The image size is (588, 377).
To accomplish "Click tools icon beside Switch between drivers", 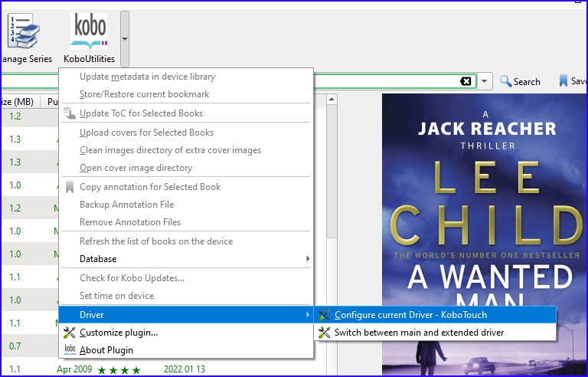I will pos(325,333).
